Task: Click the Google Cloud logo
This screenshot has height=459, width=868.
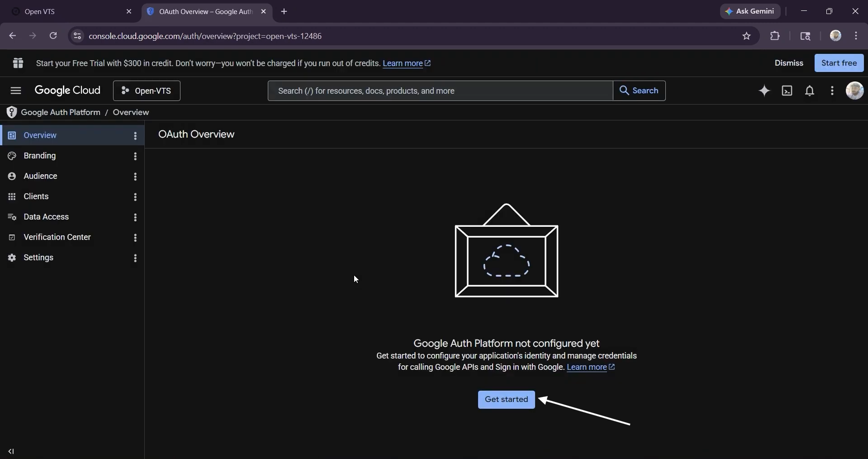Action: [x=68, y=91]
